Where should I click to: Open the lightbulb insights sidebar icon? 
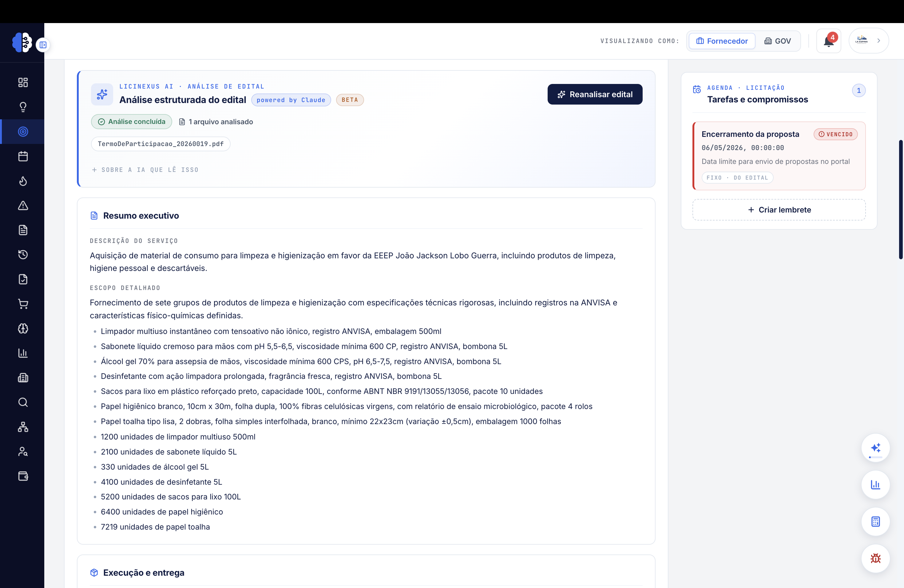(23, 107)
